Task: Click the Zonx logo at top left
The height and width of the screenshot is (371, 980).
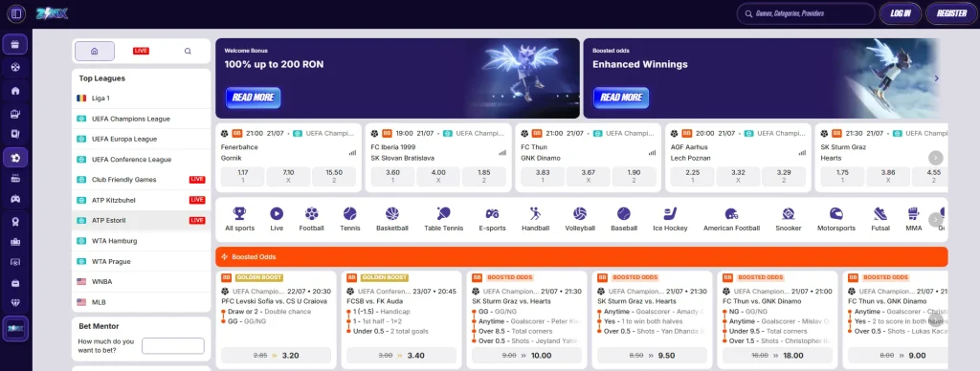Action: pyautogui.click(x=52, y=13)
